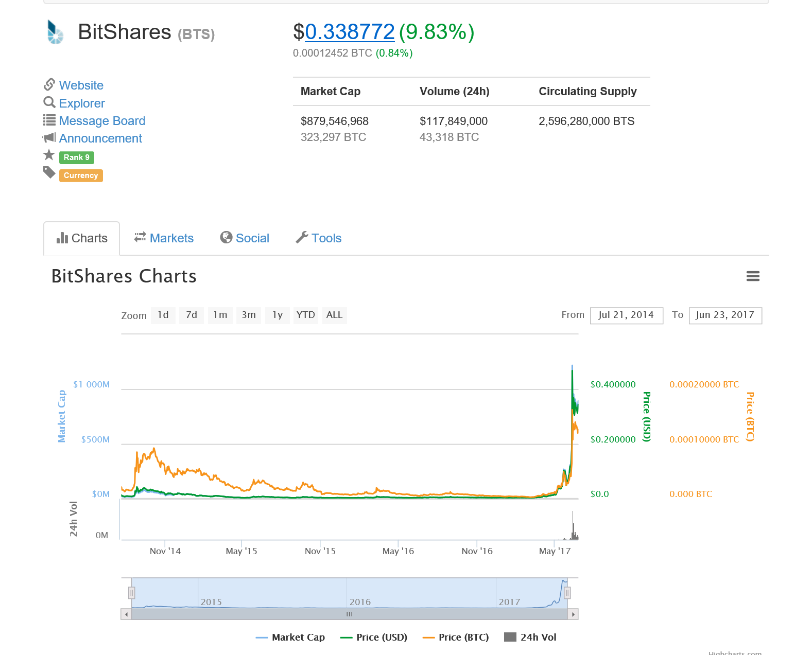Viewport: 812px width, 655px height.
Task: Set chart zoom to ALL
Action: tap(335, 315)
